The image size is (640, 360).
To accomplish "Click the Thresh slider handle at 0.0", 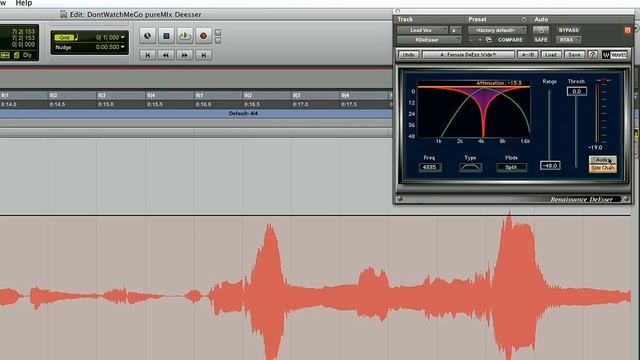I will coord(576,91).
